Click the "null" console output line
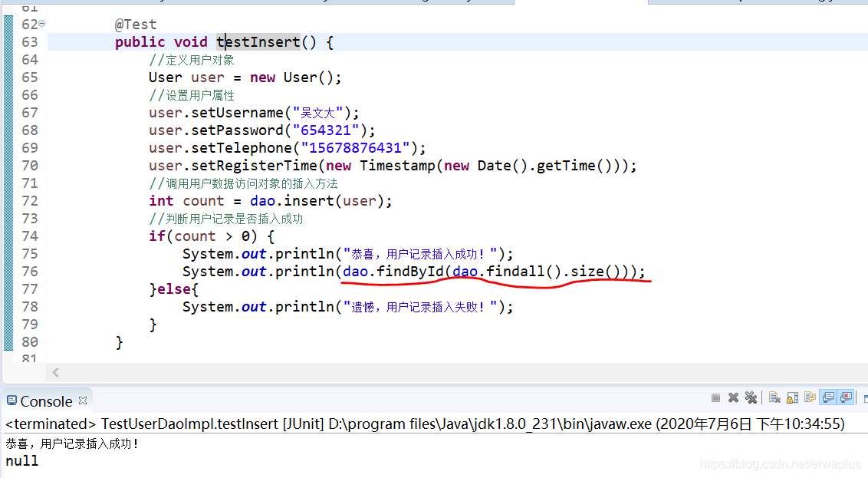This screenshot has height=478, width=868. 22,461
